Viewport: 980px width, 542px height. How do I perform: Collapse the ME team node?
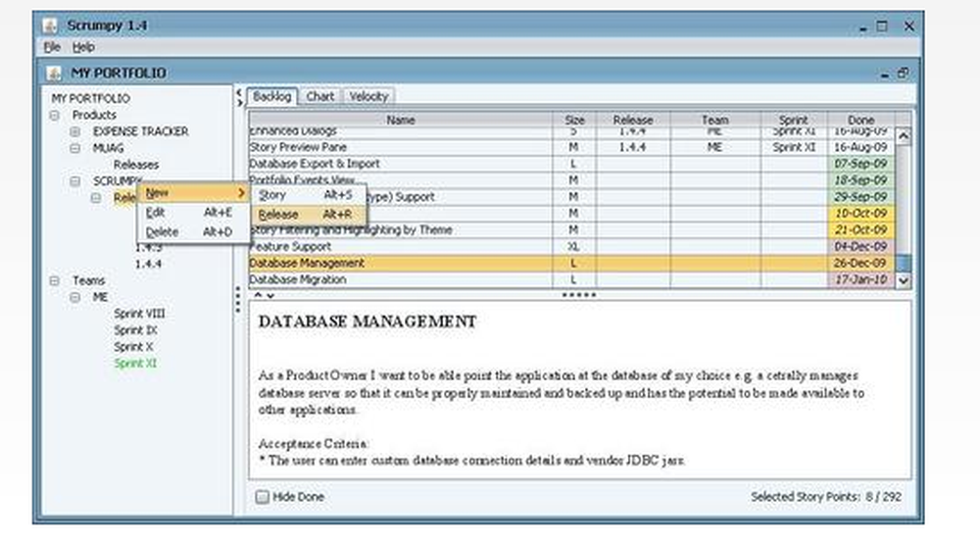tap(75, 298)
